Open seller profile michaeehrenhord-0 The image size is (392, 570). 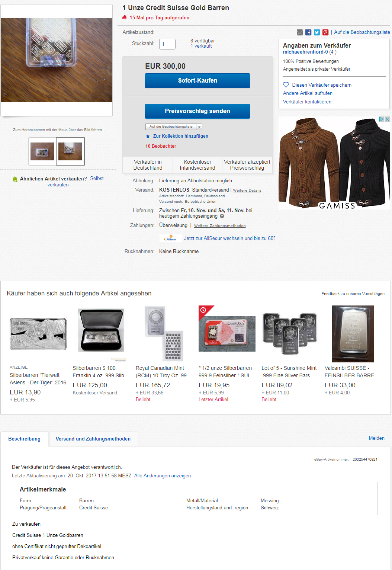305,52
